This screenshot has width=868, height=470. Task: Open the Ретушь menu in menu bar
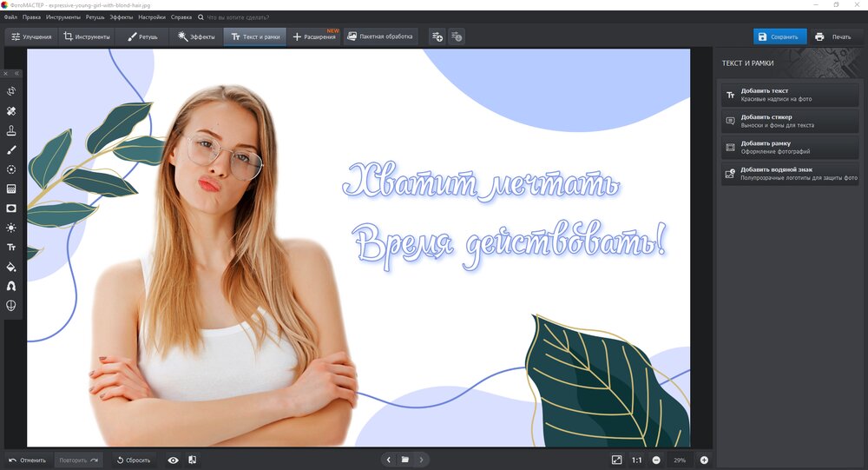[95, 17]
